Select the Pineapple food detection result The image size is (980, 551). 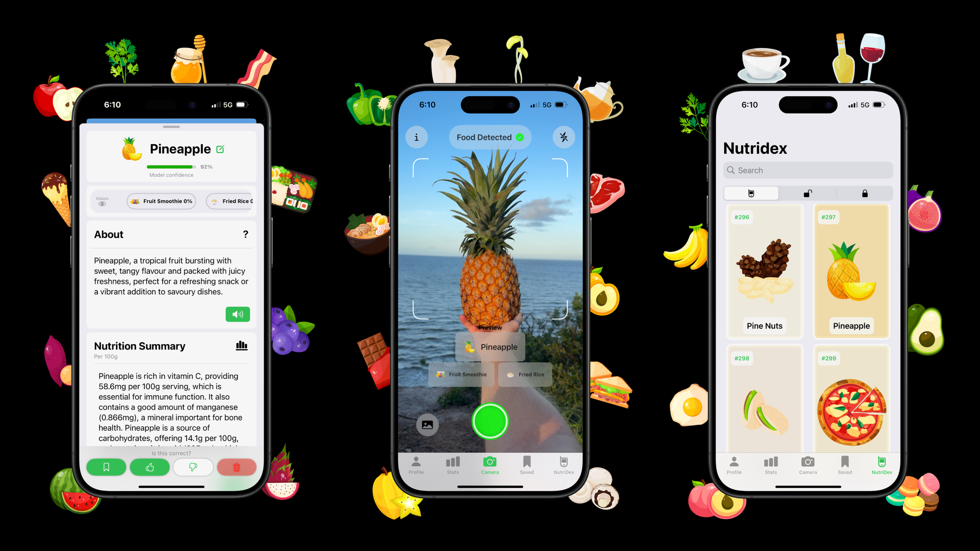[x=490, y=346]
